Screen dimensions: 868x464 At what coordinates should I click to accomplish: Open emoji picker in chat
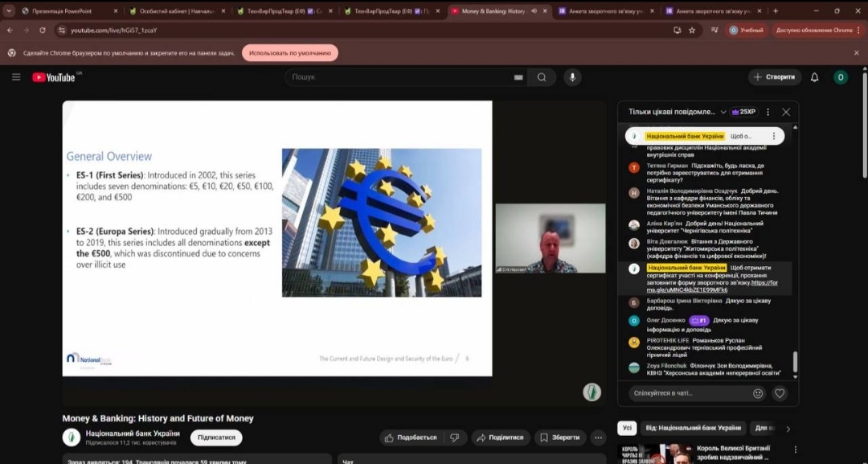[758, 394]
